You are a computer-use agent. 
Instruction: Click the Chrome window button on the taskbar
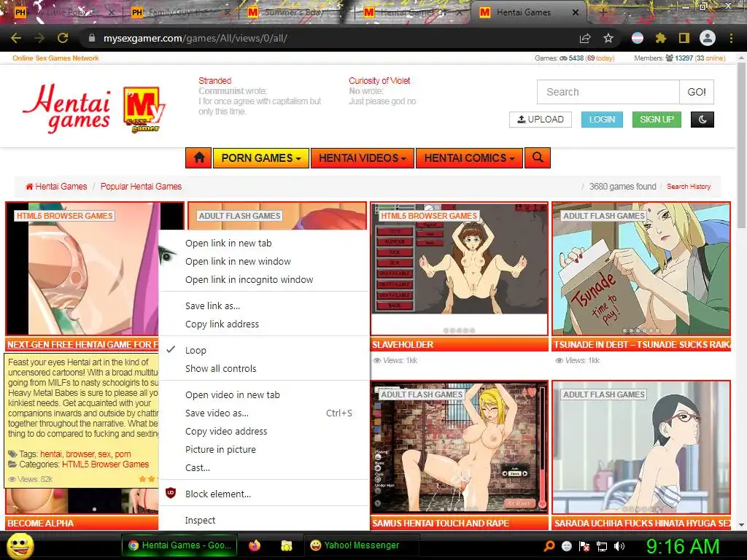click(x=179, y=545)
